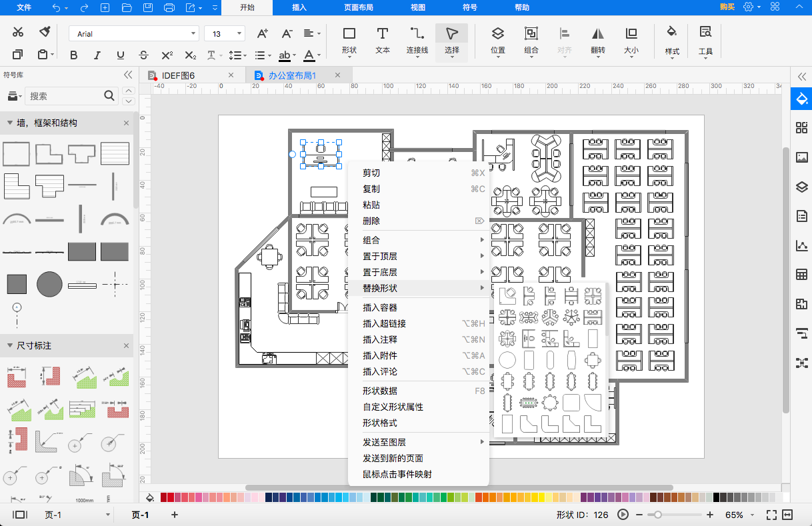Collapse the 尺寸标注 library section
Image resolution: width=812 pixels, height=526 pixels.
click(x=9, y=345)
